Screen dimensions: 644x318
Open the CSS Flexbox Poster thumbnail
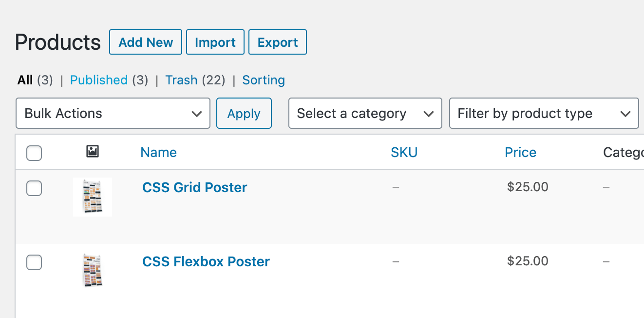tap(93, 271)
